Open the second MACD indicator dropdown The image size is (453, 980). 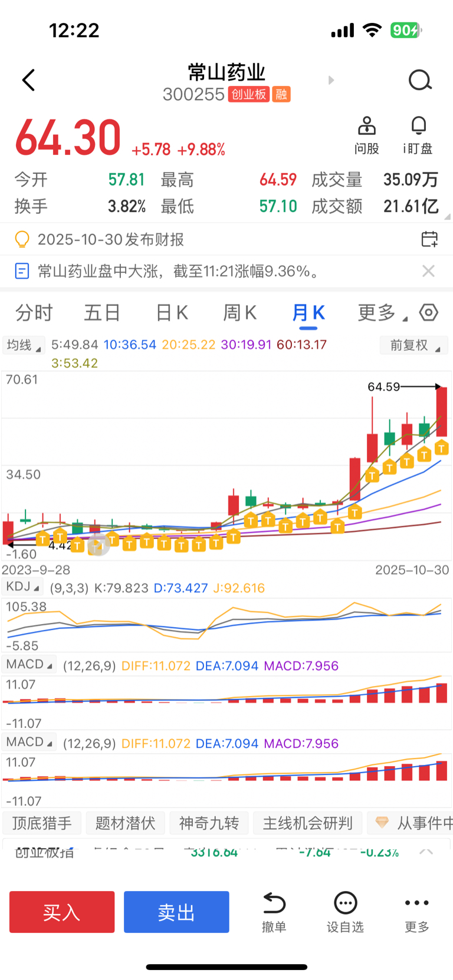pyautogui.click(x=29, y=742)
